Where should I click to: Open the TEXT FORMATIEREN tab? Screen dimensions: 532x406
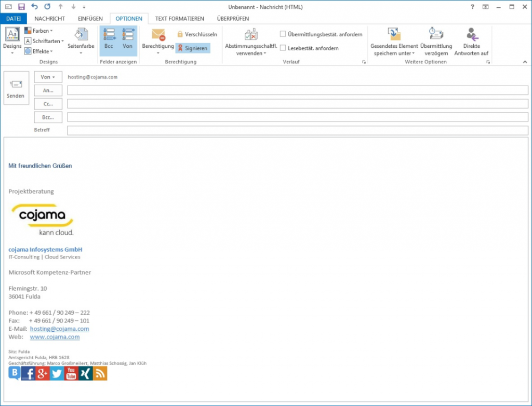179,19
